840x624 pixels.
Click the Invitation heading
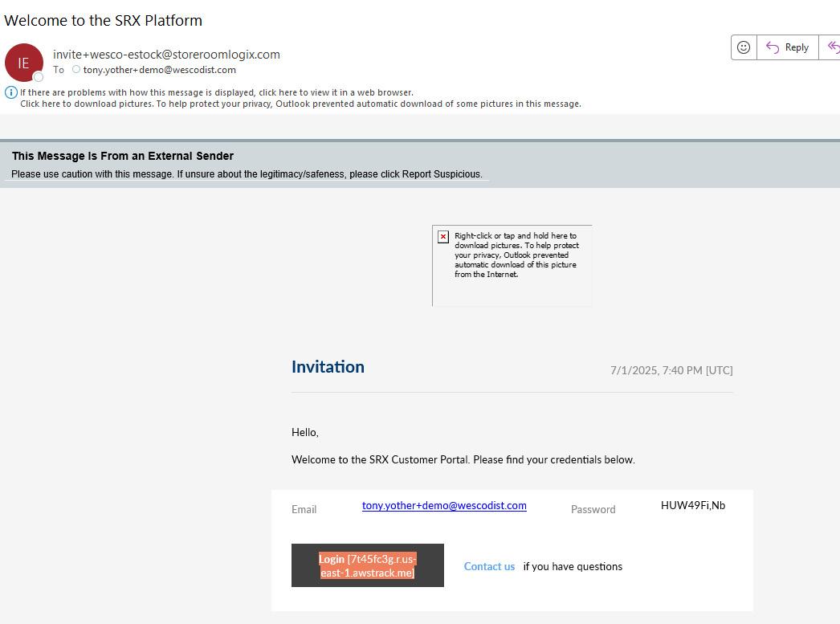point(328,367)
